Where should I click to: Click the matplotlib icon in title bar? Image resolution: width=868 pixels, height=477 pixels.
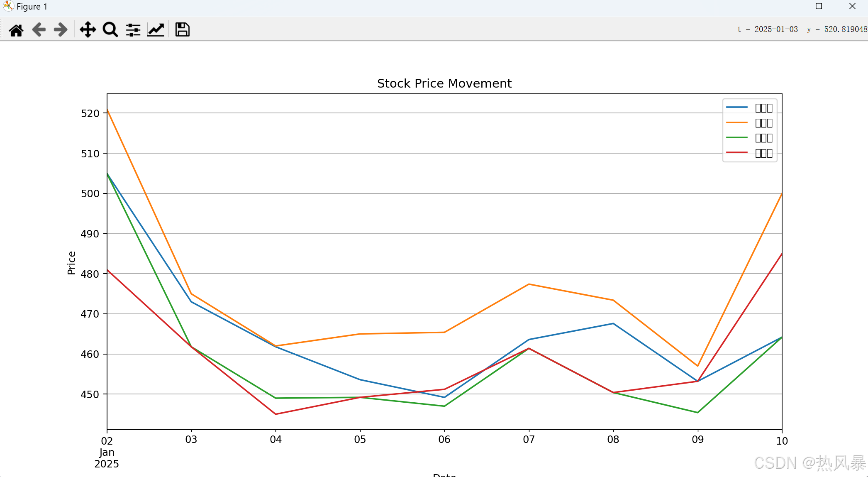pos(8,6)
